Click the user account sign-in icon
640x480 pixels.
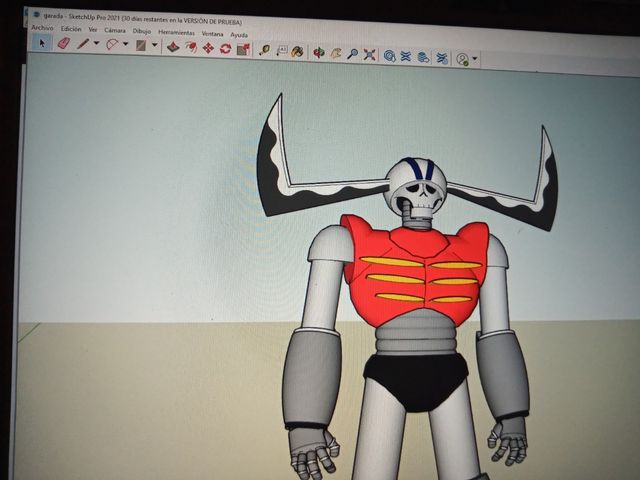point(462,59)
